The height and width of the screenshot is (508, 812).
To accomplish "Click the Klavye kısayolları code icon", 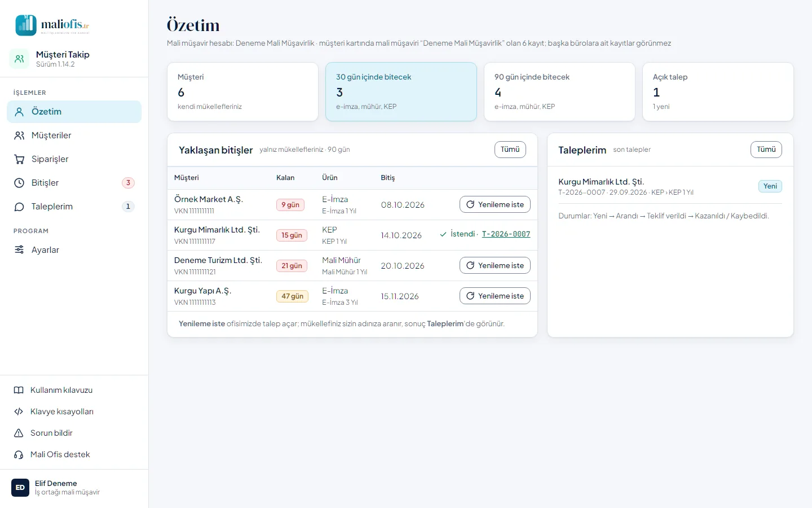I will click(x=19, y=411).
